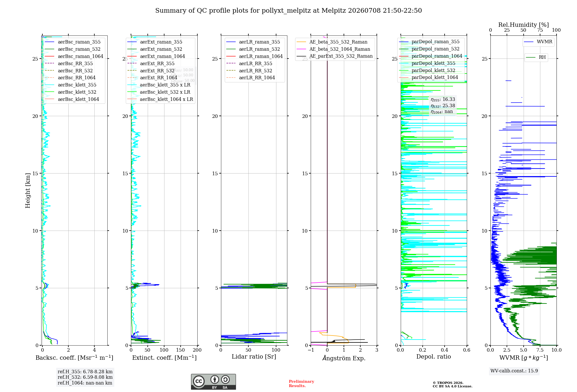Select the AE_parExt_355_532_Raman legend entry
Screen dimensions: 577x392
click(x=335, y=56)
